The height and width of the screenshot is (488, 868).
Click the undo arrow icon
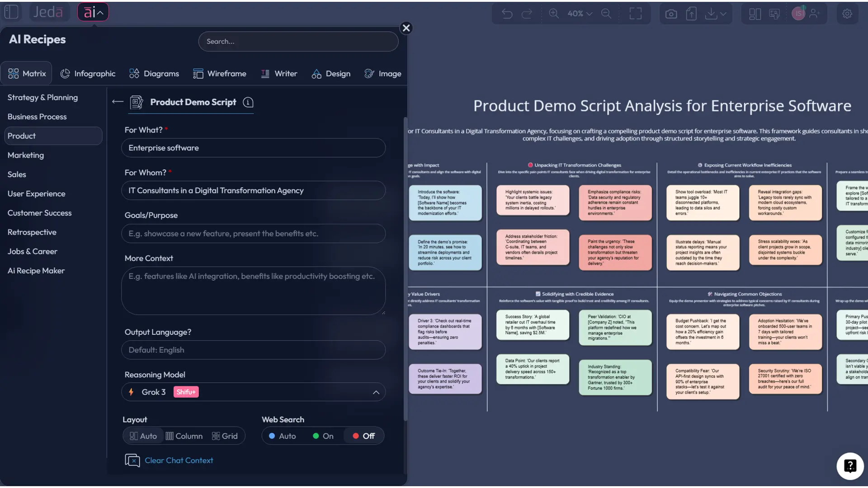506,14
